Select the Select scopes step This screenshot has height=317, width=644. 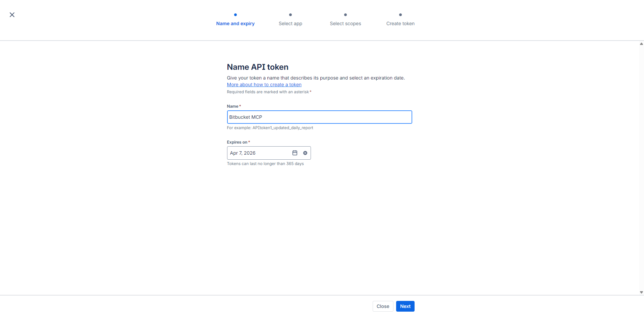coord(345,23)
